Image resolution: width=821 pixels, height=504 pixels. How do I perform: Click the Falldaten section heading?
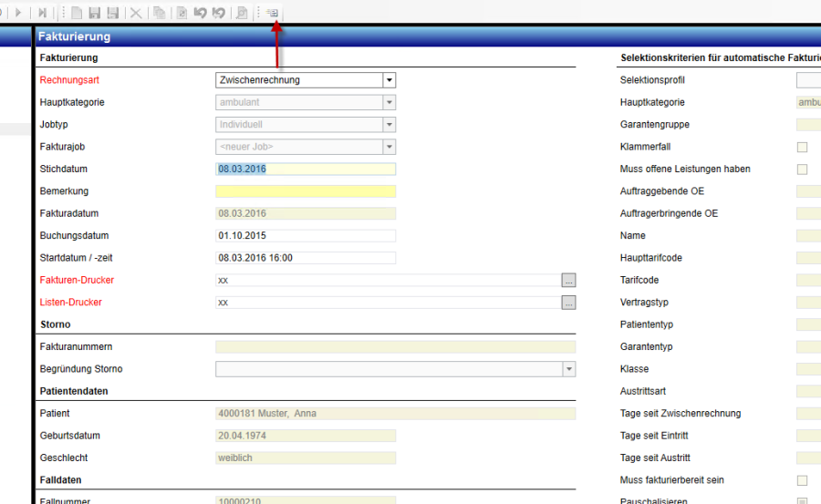pyautogui.click(x=60, y=480)
